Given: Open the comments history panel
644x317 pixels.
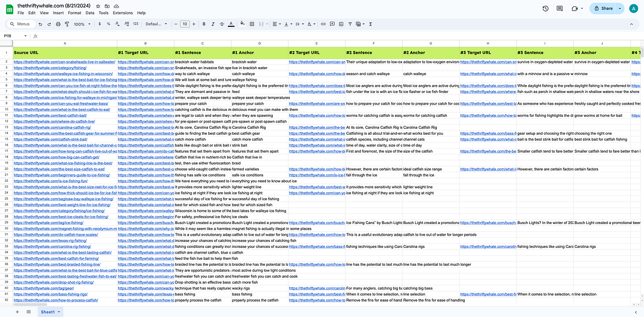Looking at the screenshot, I should tap(560, 8).
